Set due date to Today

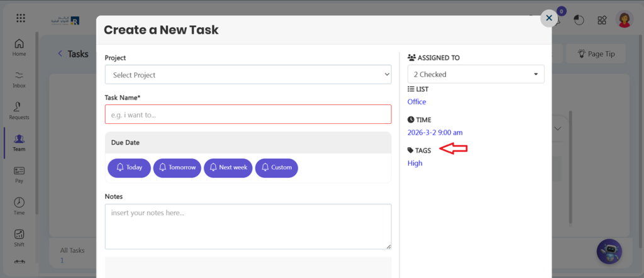[129, 168]
